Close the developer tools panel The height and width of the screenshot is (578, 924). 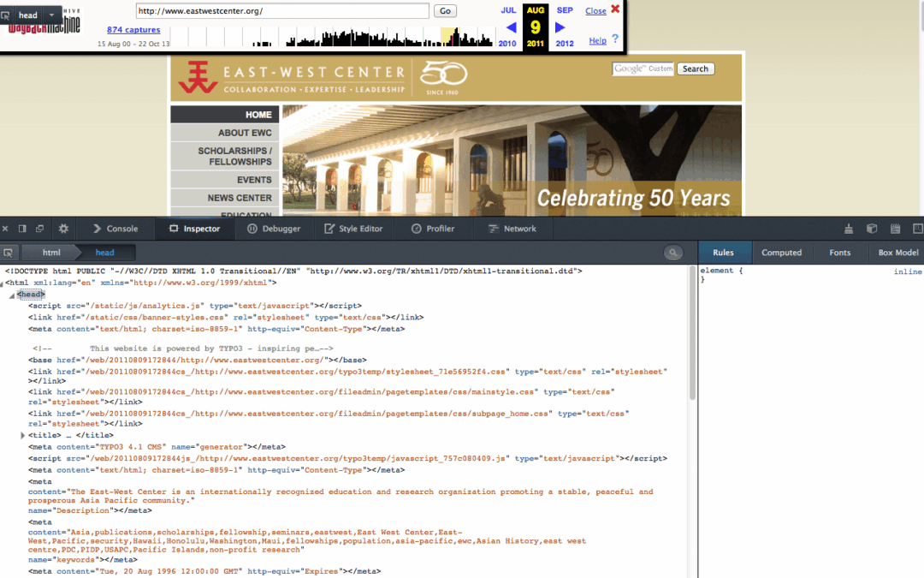point(5,229)
